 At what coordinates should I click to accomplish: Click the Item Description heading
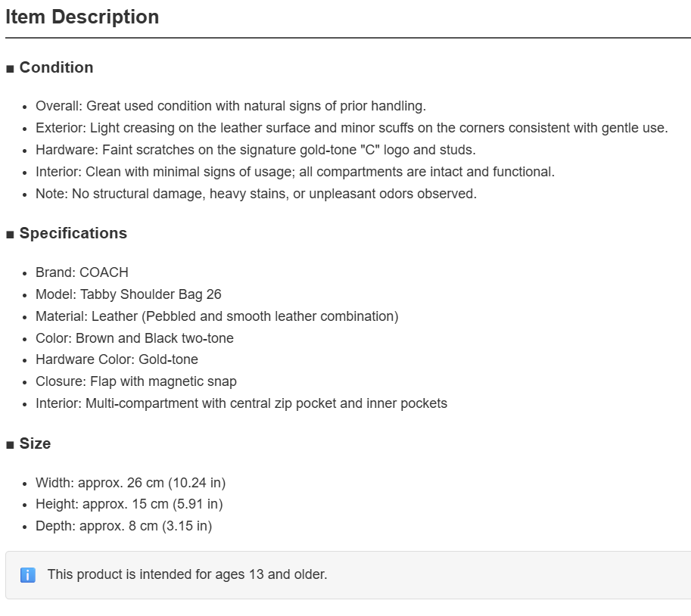click(82, 17)
